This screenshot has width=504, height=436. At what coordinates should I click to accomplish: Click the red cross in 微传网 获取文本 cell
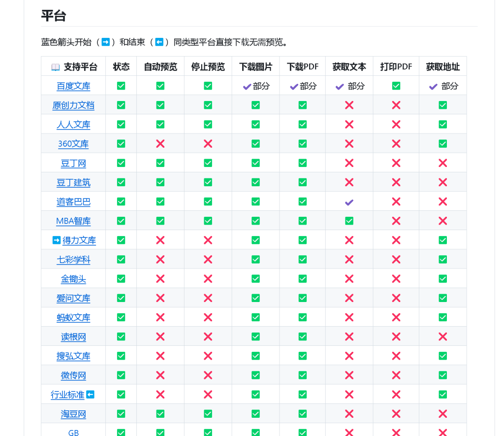[x=349, y=375]
